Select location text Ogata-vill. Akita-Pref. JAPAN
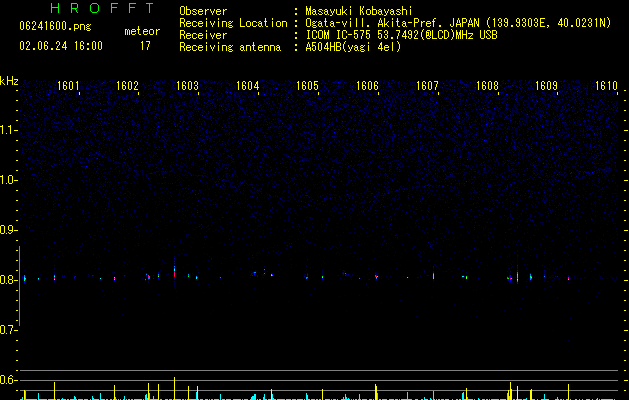Image resolution: width=629 pixels, height=400 pixels. pyautogui.click(x=392, y=23)
